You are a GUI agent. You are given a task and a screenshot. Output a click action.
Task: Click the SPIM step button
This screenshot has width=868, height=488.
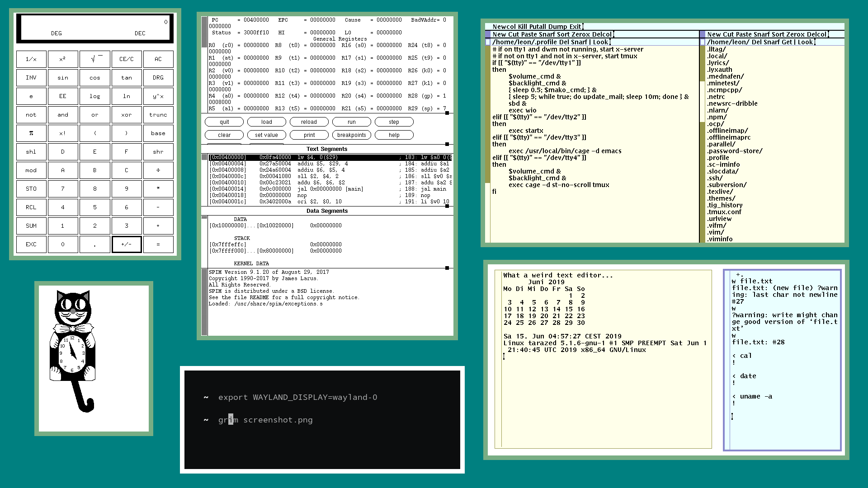[x=394, y=122]
